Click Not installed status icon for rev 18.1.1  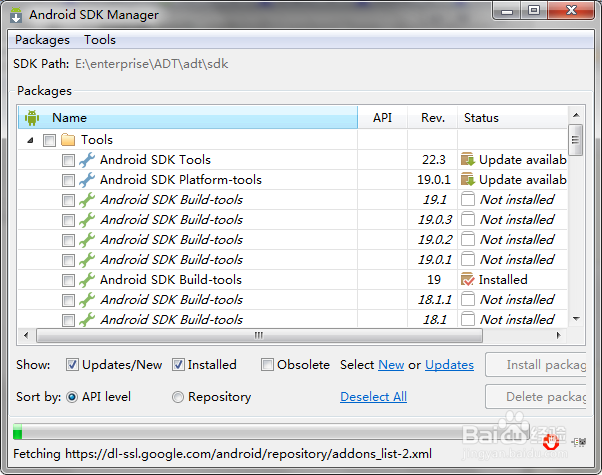coord(468,299)
